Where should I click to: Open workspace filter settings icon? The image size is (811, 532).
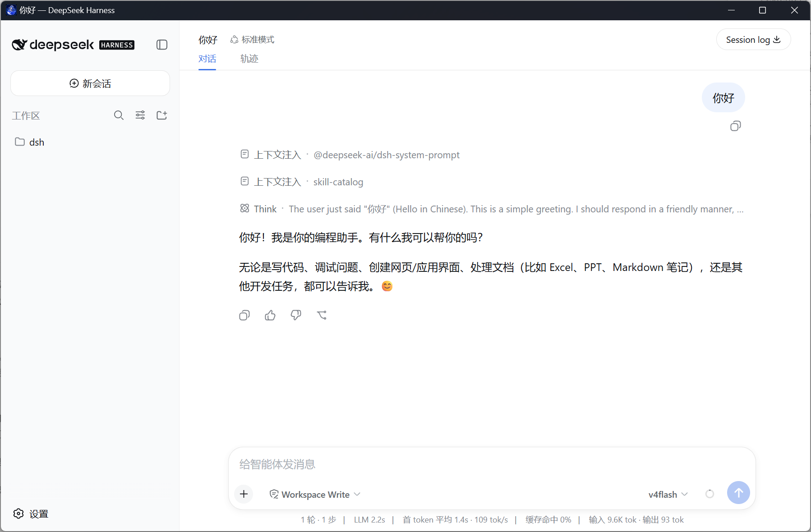pyautogui.click(x=140, y=115)
